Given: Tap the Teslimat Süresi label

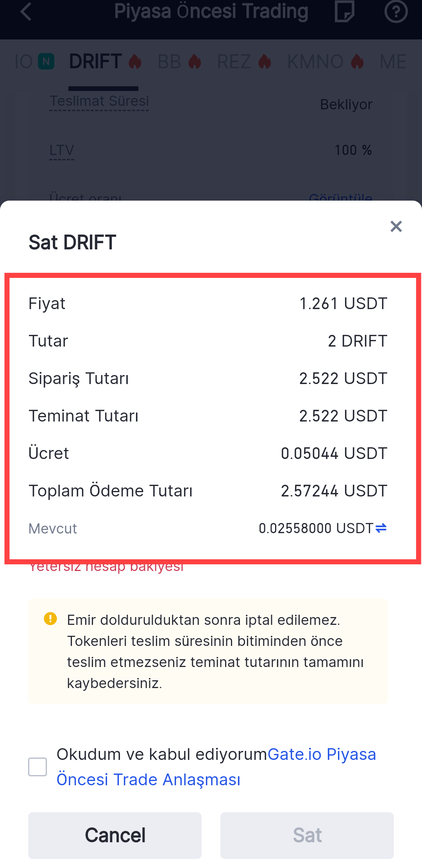Looking at the screenshot, I should [x=99, y=101].
